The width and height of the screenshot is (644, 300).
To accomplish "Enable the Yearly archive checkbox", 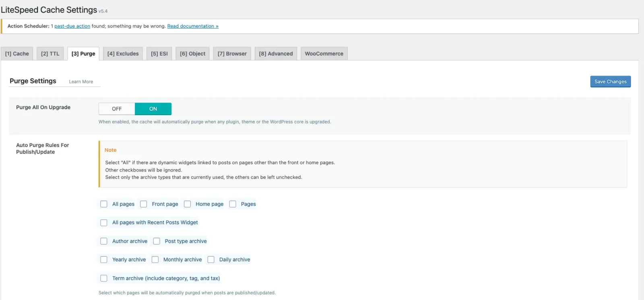I will (x=104, y=260).
